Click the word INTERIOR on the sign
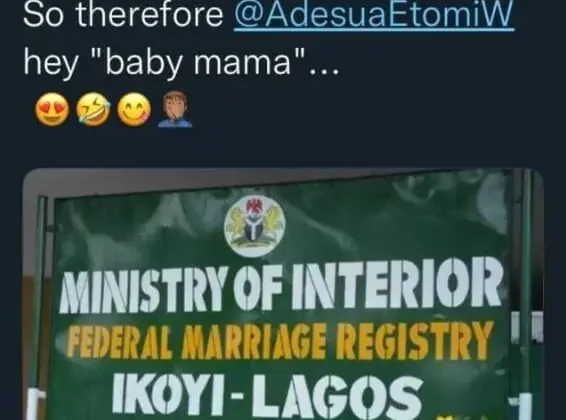The height and width of the screenshot is (420, 566). (x=397, y=284)
